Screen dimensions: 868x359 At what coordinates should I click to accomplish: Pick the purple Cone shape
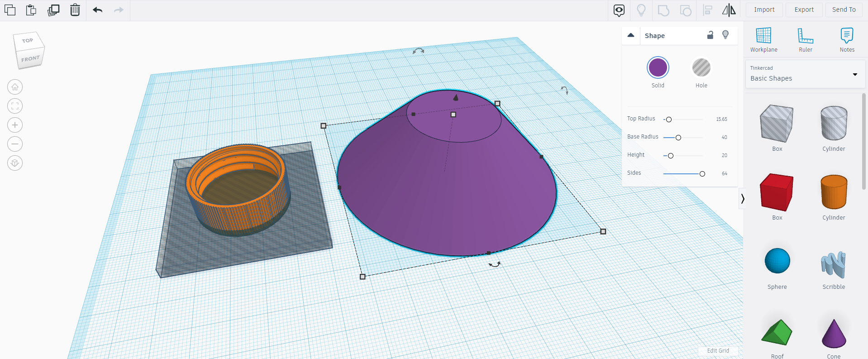[834, 334]
